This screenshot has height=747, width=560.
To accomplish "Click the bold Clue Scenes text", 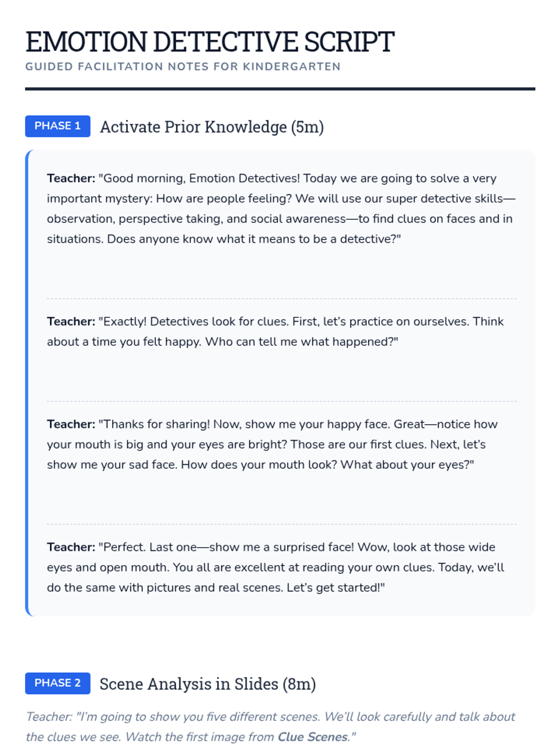I will click(313, 737).
